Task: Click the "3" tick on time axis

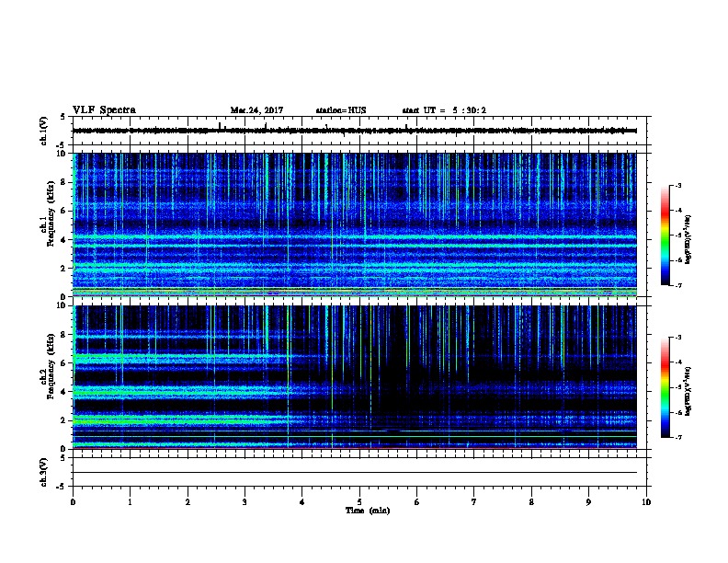Action: click(245, 502)
